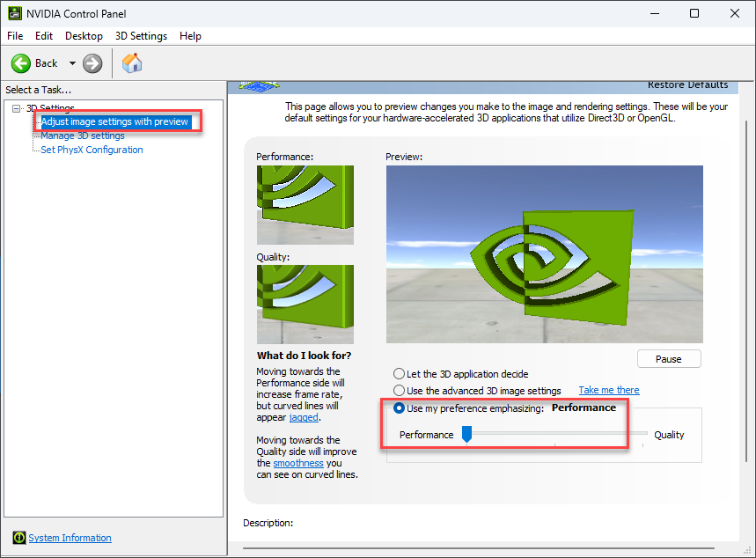Select Adjust image settings with preview
The width and height of the screenshot is (756, 558).
(114, 121)
